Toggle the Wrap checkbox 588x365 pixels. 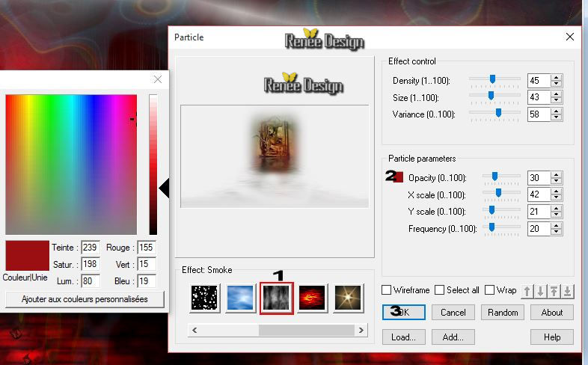click(489, 290)
